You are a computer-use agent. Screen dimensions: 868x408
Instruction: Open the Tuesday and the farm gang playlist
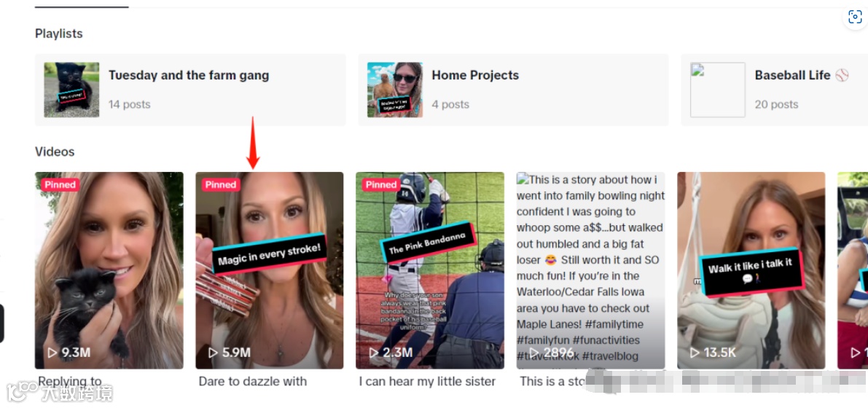pos(190,90)
